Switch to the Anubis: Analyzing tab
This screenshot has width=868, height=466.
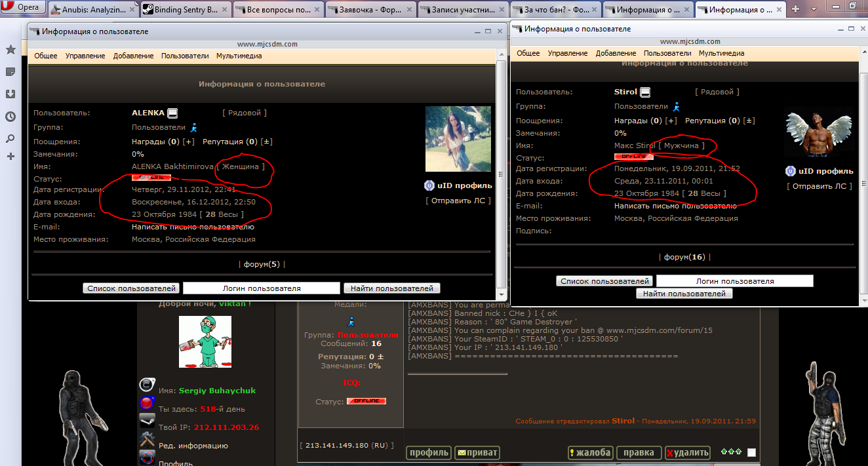[92, 10]
